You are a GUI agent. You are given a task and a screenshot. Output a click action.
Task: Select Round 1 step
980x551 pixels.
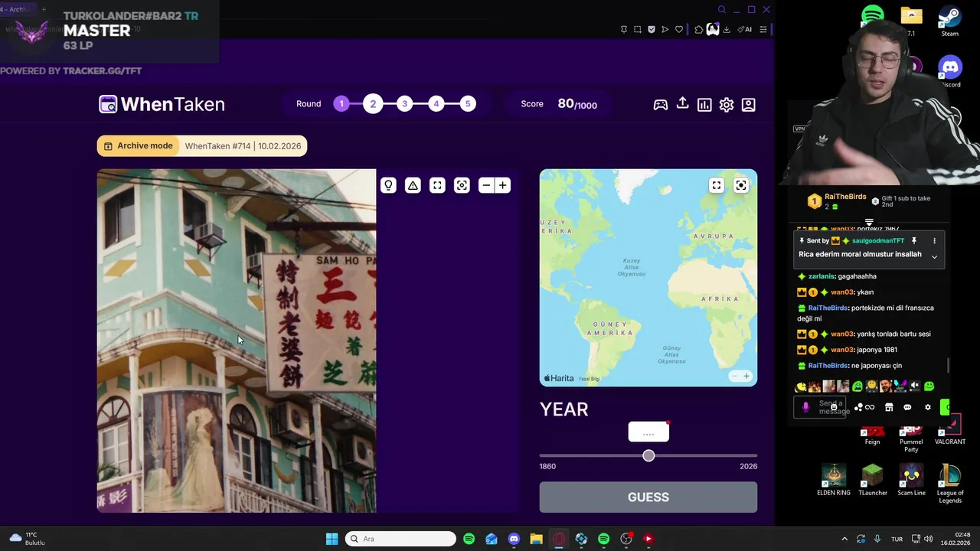(x=341, y=104)
